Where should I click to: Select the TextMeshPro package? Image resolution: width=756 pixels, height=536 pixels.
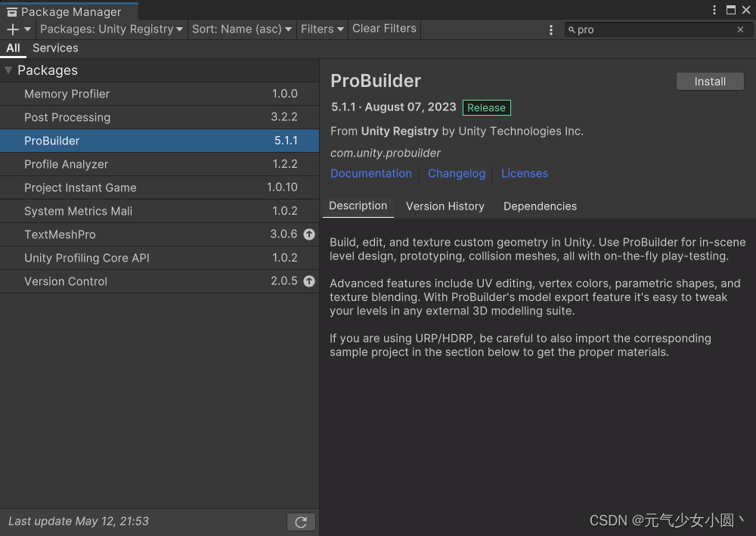160,234
